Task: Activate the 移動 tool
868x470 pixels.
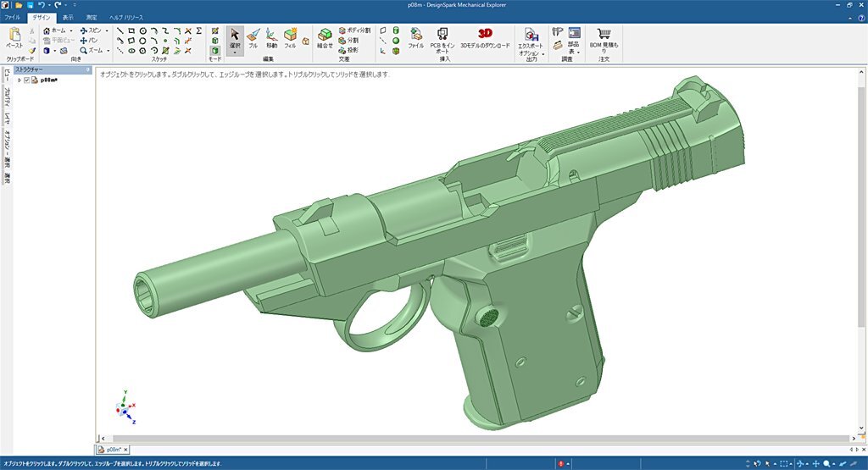Action: tap(271, 38)
